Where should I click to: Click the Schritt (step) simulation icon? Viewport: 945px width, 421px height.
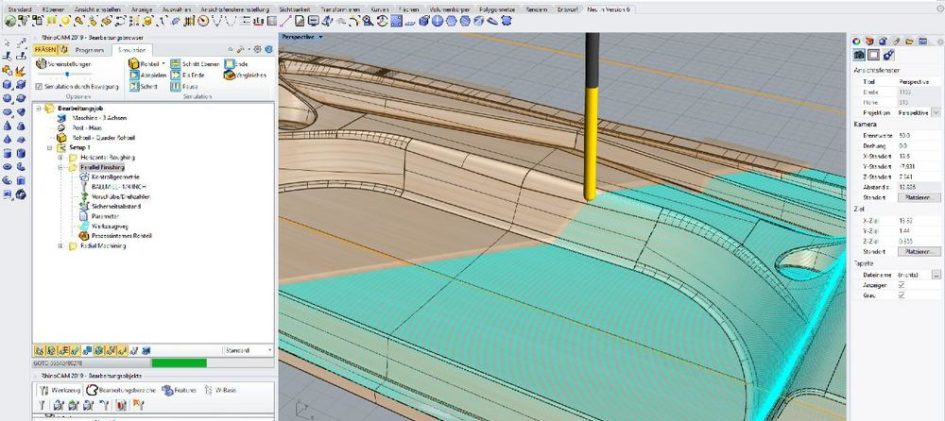tap(134, 86)
